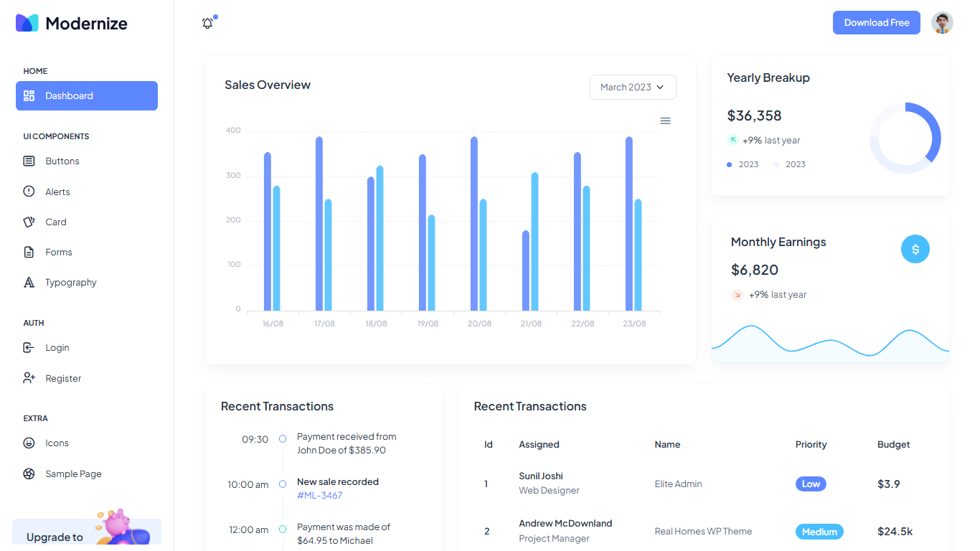This screenshot has height=551, width=980.
Task: Click the Sample Page aperture icon
Action: [x=29, y=474]
